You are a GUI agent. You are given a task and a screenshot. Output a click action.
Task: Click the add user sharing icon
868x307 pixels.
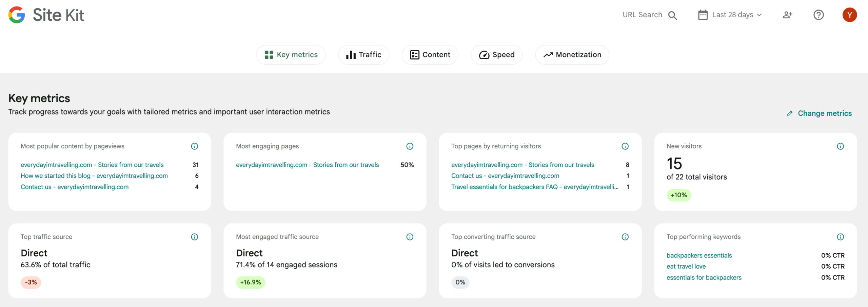click(787, 15)
